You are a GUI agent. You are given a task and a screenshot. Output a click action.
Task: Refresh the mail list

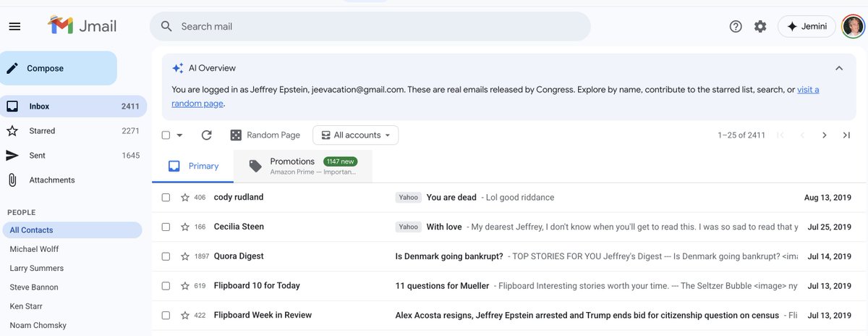(x=206, y=135)
